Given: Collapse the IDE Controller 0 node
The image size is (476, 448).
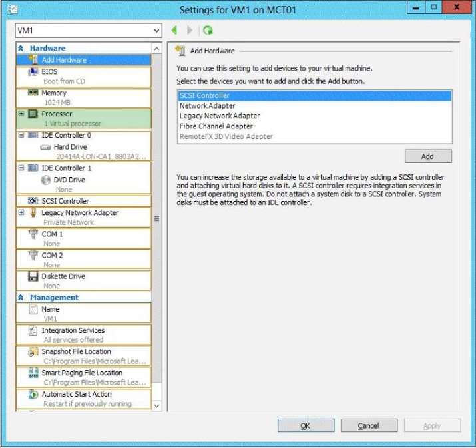Looking at the screenshot, I should pyautogui.click(x=21, y=135).
